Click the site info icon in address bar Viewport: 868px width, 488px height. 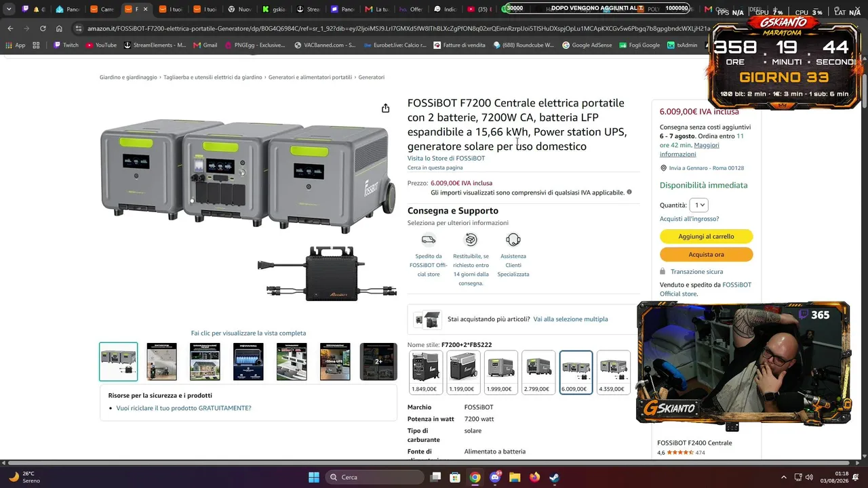(79, 28)
